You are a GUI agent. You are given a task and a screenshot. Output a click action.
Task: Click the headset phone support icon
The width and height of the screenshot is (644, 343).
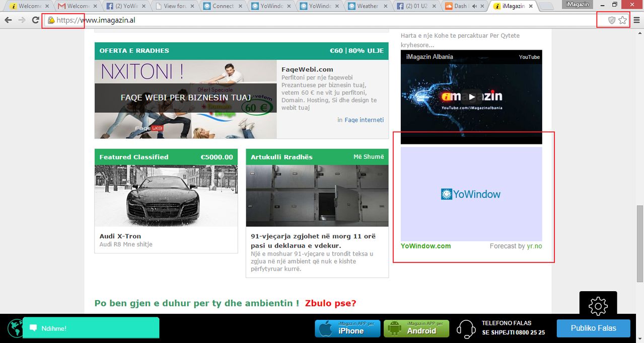coord(466,328)
